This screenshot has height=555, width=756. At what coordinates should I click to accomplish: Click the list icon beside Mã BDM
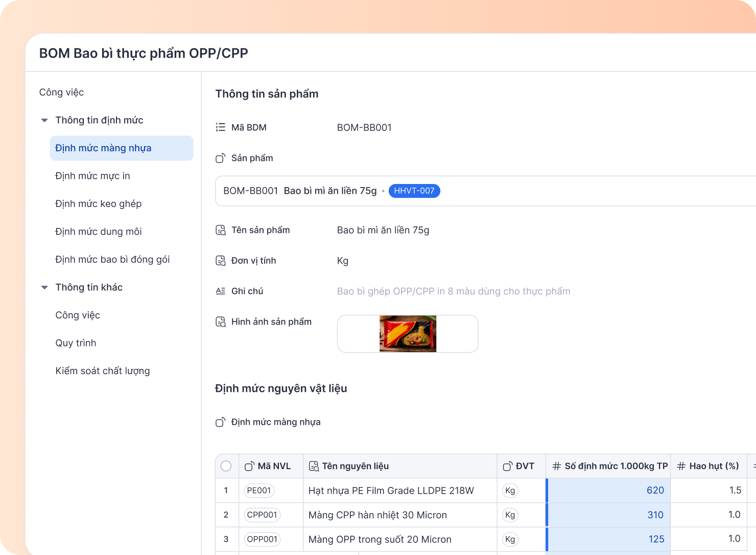pos(220,127)
